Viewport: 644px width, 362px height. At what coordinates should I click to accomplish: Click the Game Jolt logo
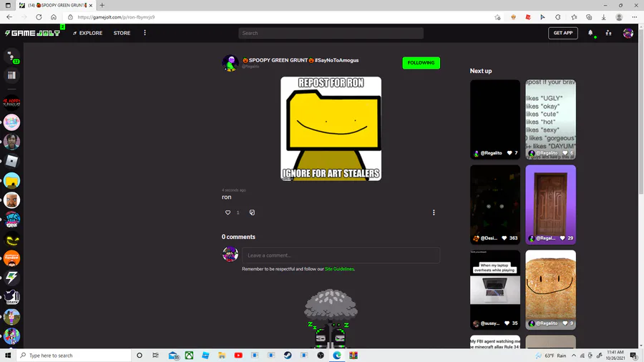(x=32, y=33)
